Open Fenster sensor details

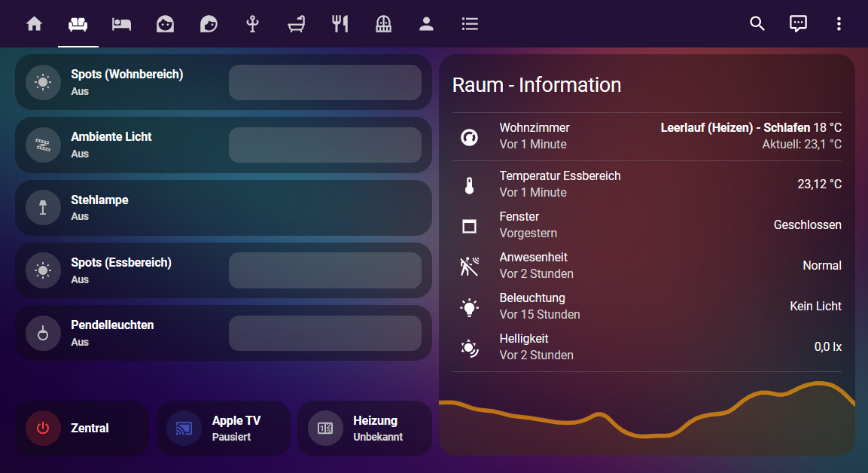coord(647,225)
